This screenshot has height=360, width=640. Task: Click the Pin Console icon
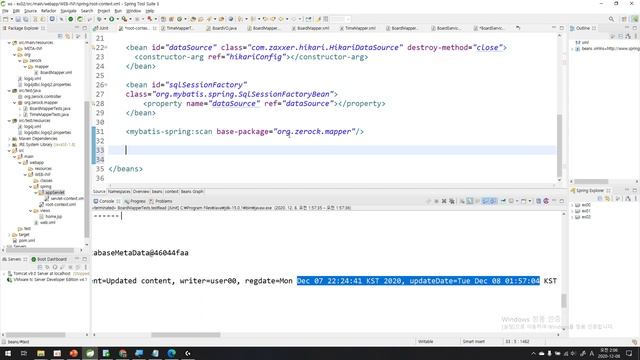point(503,201)
